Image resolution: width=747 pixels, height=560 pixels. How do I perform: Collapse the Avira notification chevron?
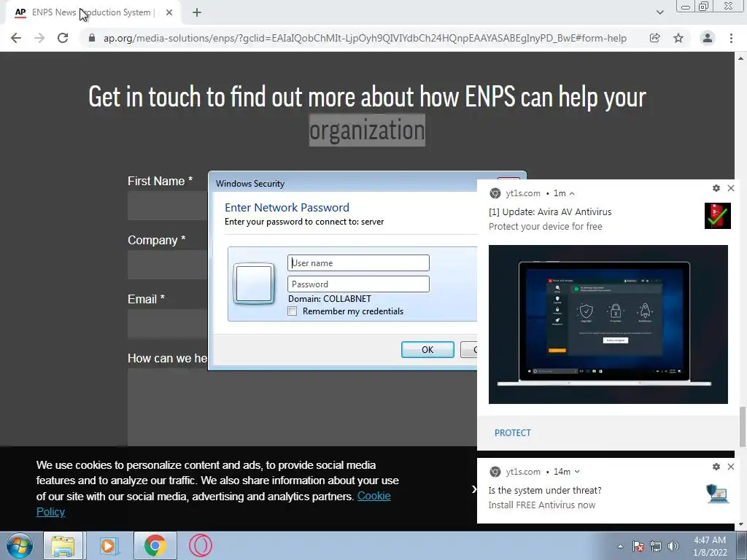[572, 194]
